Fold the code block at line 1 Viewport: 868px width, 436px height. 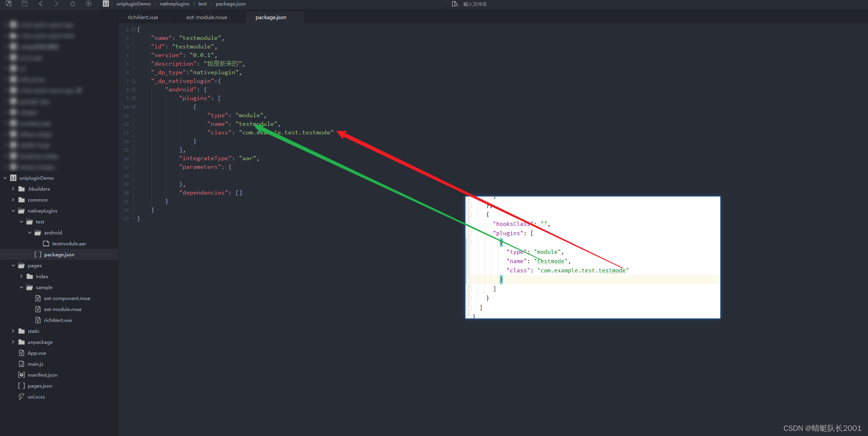pyautogui.click(x=133, y=29)
